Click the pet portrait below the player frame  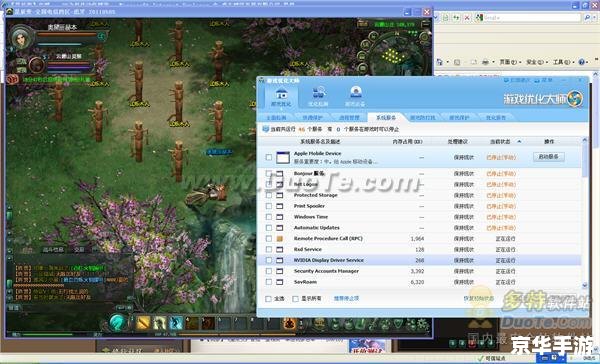point(37,65)
